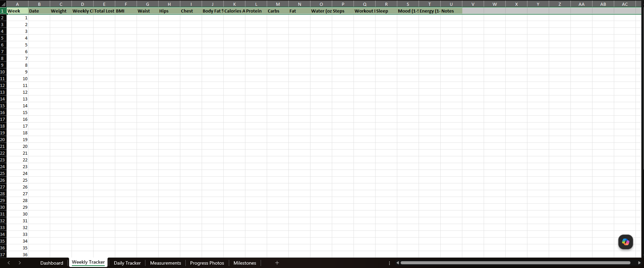Click the Select All corner triangle
This screenshot has width=644, height=268.
pyautogui.click(x=3, y=4)
